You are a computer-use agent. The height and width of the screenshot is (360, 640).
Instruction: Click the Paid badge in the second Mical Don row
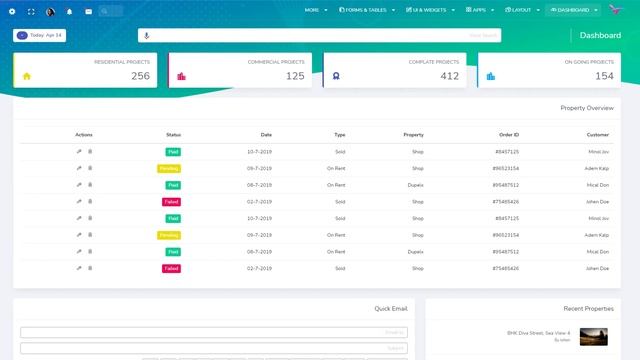pos(173,252)
